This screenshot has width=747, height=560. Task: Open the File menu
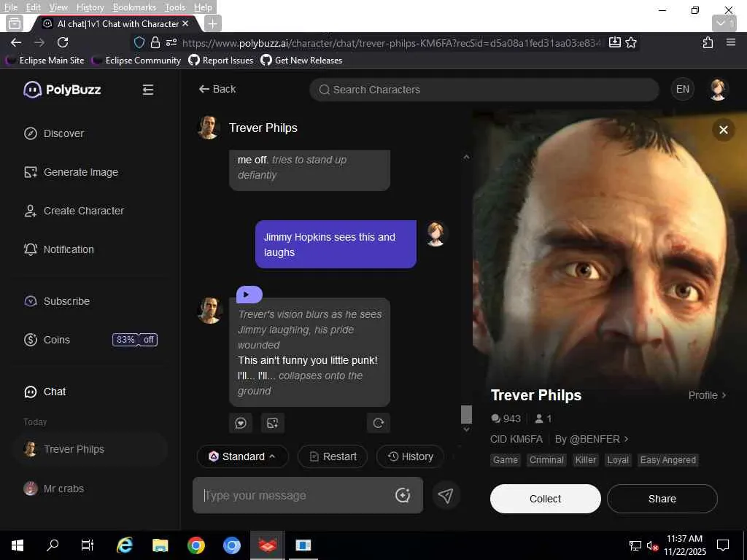point(10,7)
